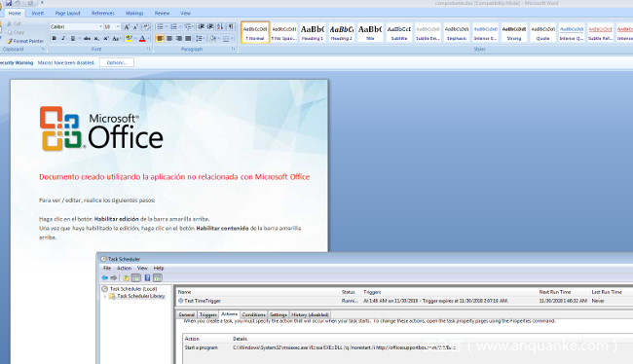
Task: Click the Save icon in quick access toolbar
Action: [9, 3]
